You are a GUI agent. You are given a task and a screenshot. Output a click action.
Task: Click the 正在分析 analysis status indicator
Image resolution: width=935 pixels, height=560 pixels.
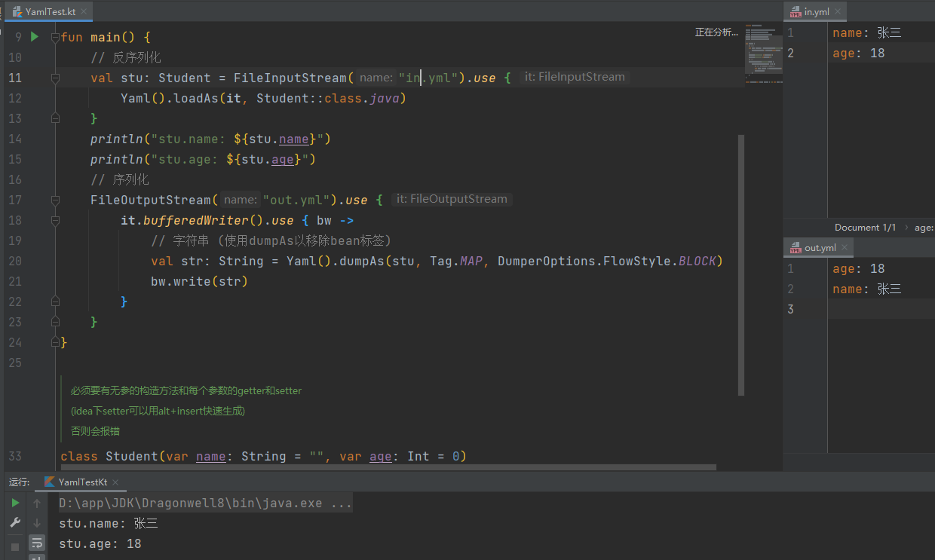(x=717, y=32)
